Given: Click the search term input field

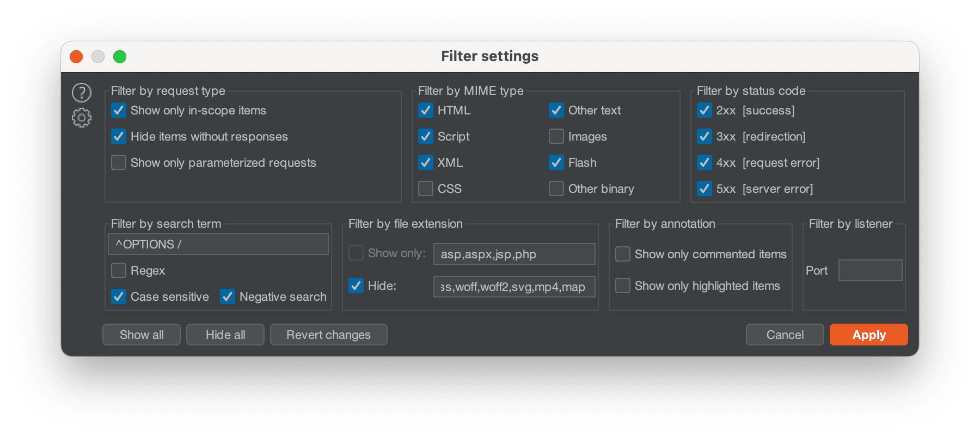Looking at the screenshot, I should pyautogui.click(x=218, y=245).
